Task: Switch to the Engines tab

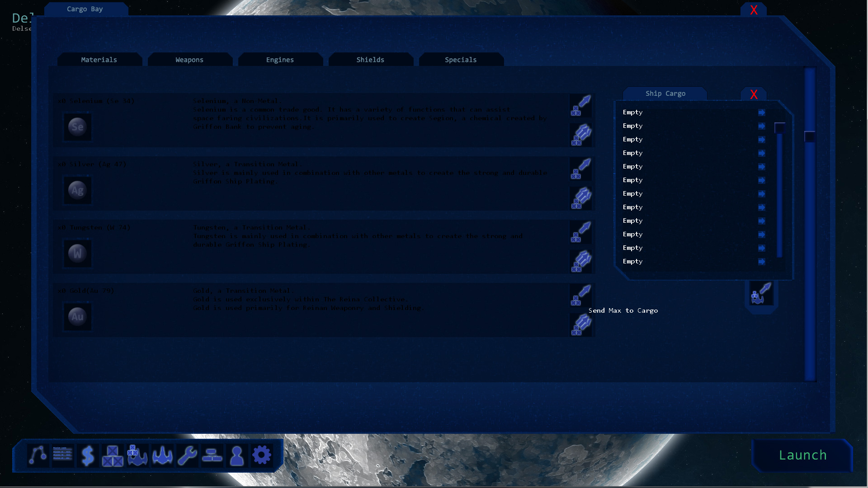Action: click(x=280, y=60)
